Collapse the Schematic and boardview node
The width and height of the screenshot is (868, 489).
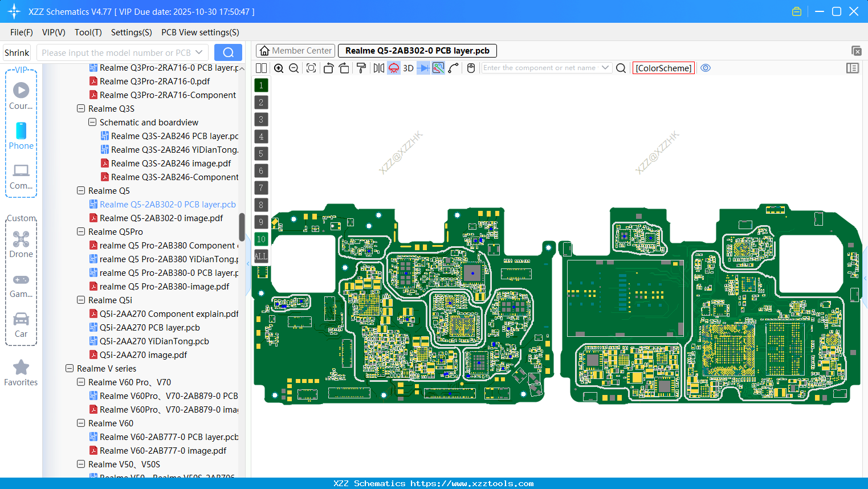tap(92, 122)
